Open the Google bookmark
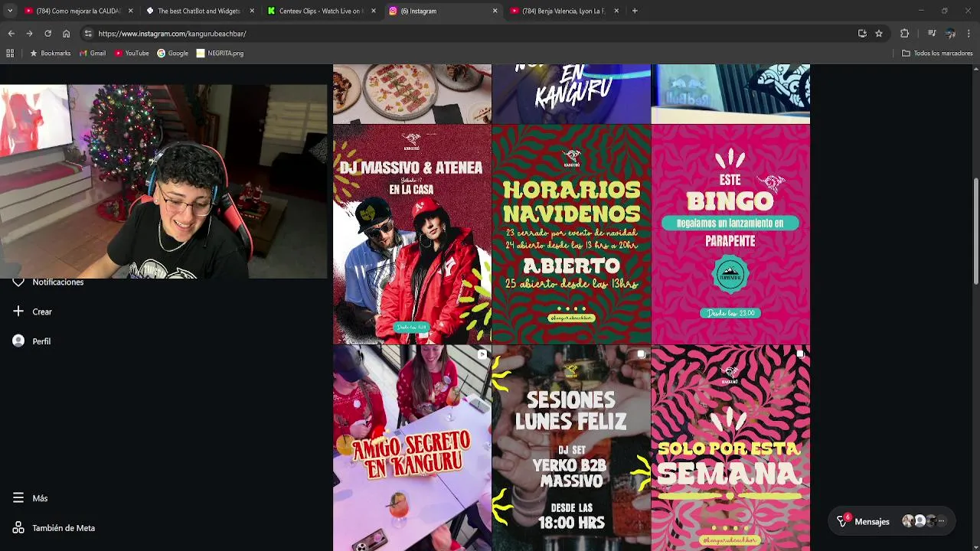 tap(173, 54)
